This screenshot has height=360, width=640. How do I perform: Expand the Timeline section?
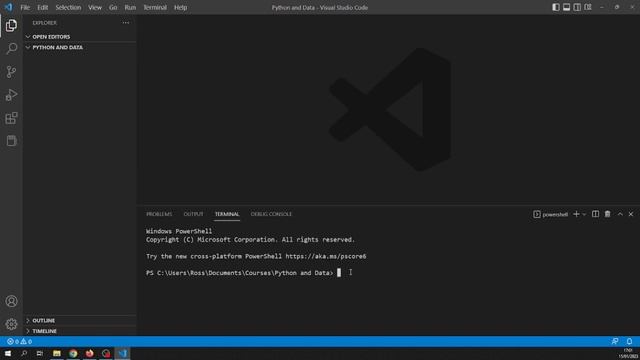[80, 331]
